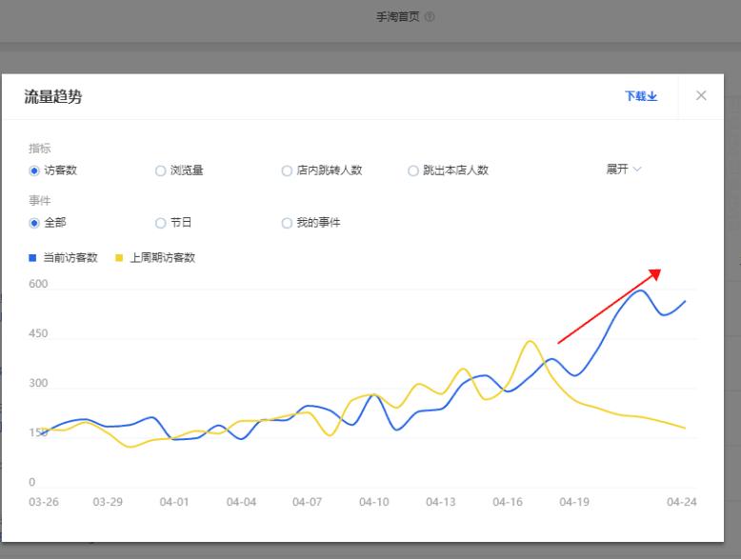Click the 手淘首页 header title
741x560 pixels.
tap(397, 17)
